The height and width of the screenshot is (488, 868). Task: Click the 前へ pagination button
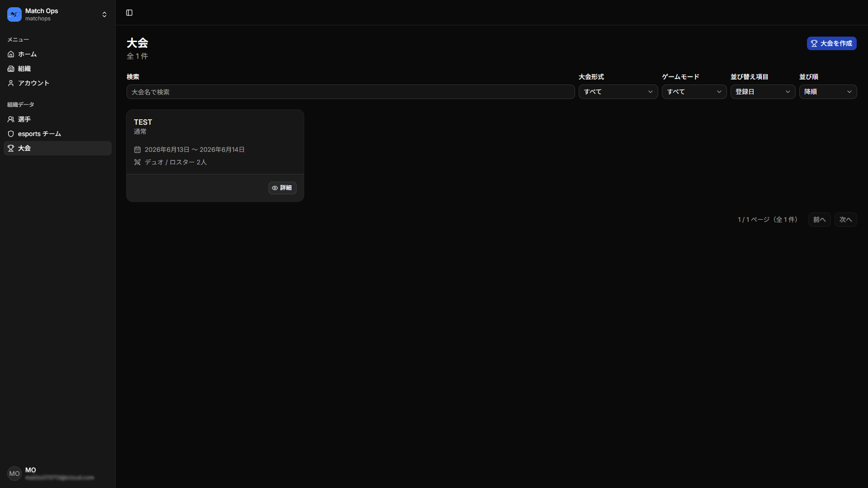coord(819,220)
